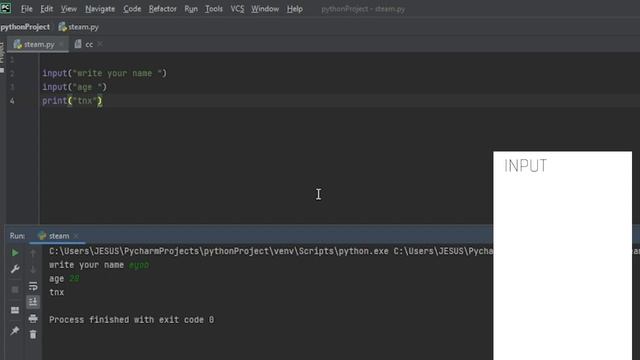Open the Navigate menu
This screenshot has width=640, height=360.
click(100, 9)
